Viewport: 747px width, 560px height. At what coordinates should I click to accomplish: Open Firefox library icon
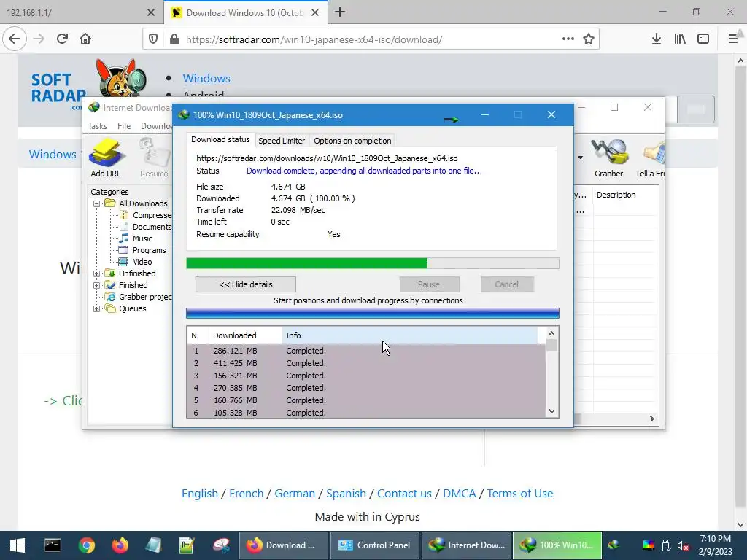click(680, 39)
